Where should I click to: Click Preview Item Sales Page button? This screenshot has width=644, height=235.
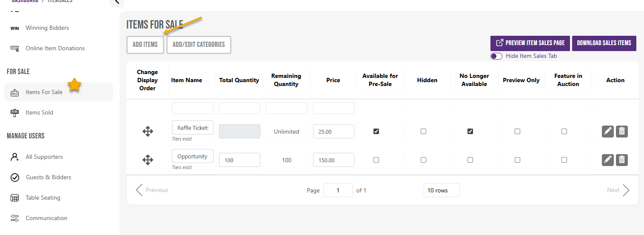pos(530,43)
